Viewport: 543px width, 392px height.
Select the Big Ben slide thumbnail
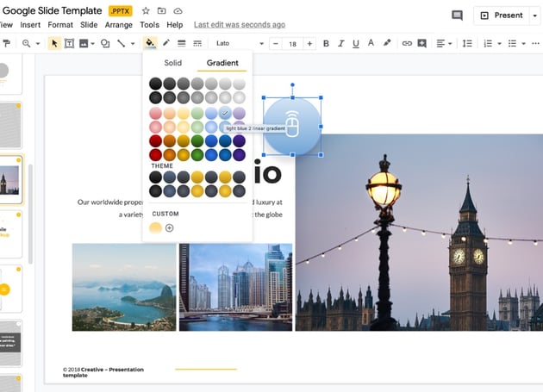(12, 181)
